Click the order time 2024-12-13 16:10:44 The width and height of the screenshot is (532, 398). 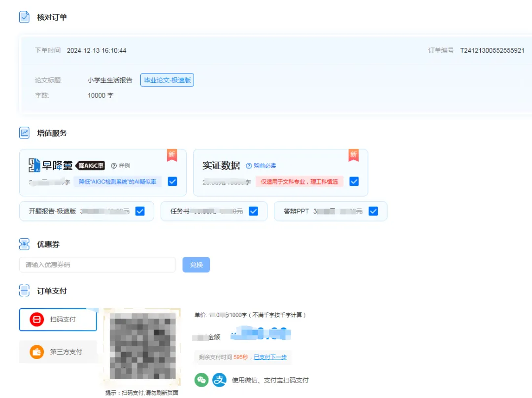[x=97, y=51]
